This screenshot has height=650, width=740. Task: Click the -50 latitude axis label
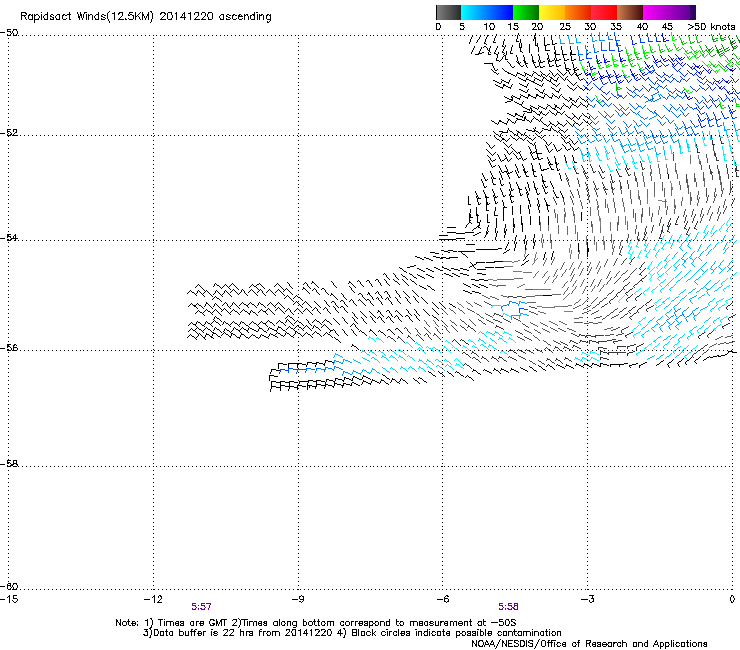point(9,33)
